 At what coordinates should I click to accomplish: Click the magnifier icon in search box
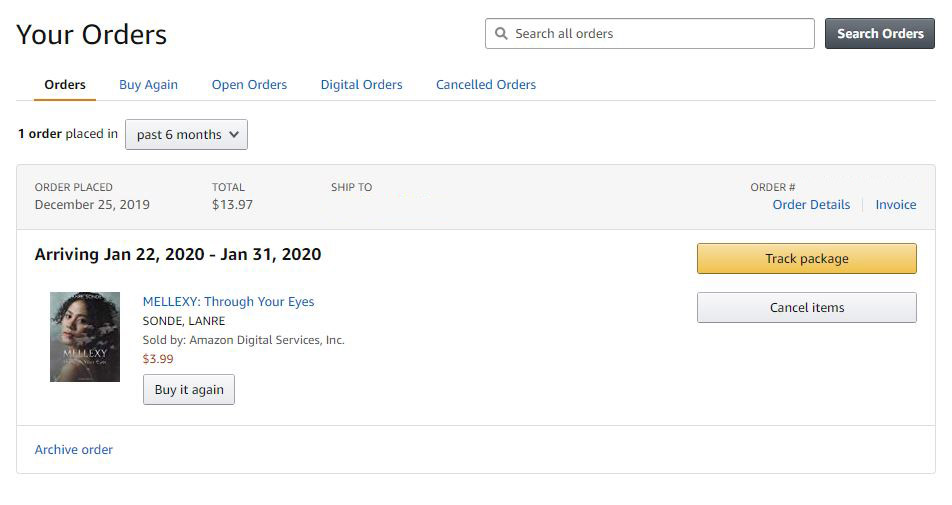[x=501, y=34]
